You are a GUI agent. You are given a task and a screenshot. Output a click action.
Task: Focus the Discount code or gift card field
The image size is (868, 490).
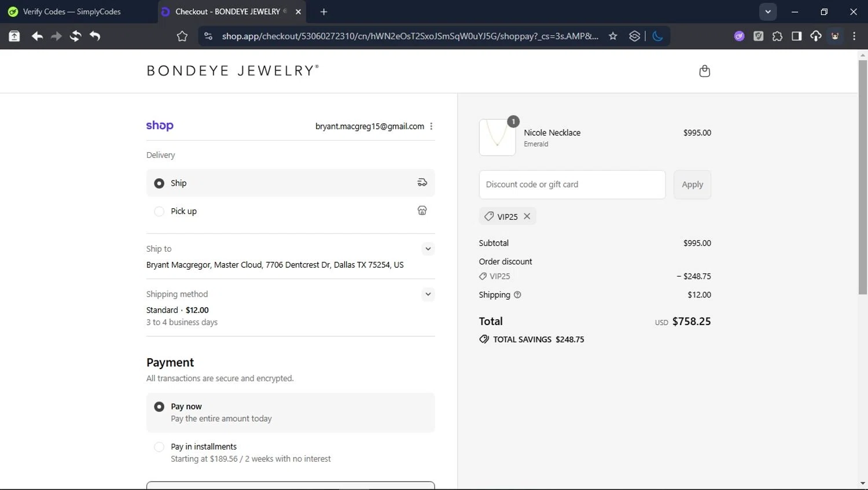[x=572, y=185]
